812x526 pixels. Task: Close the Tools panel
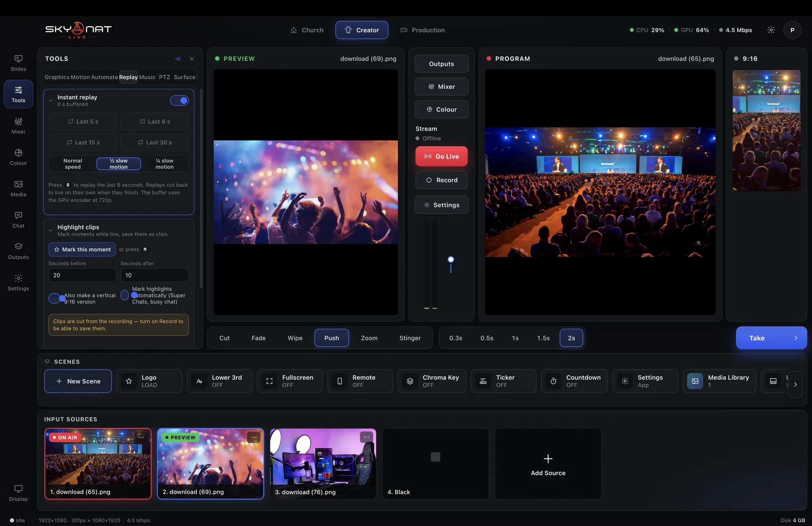point(192,59)
